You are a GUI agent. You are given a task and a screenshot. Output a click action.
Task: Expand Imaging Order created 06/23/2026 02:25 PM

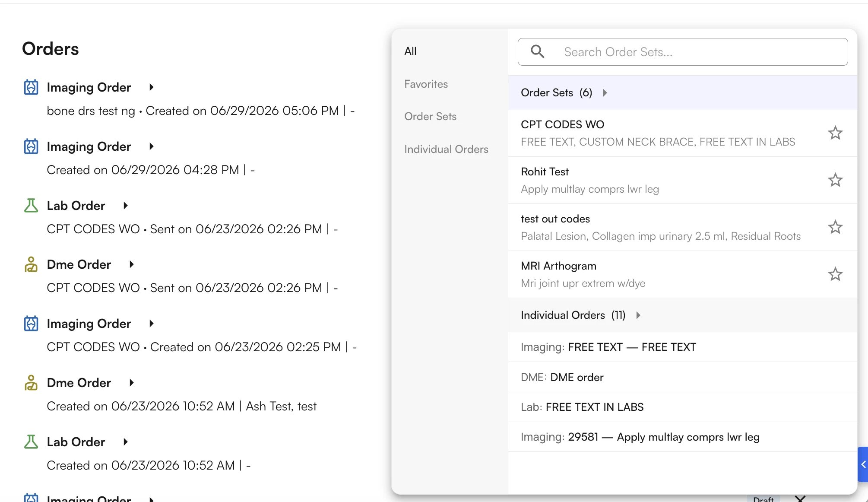[x=151, y=324]
